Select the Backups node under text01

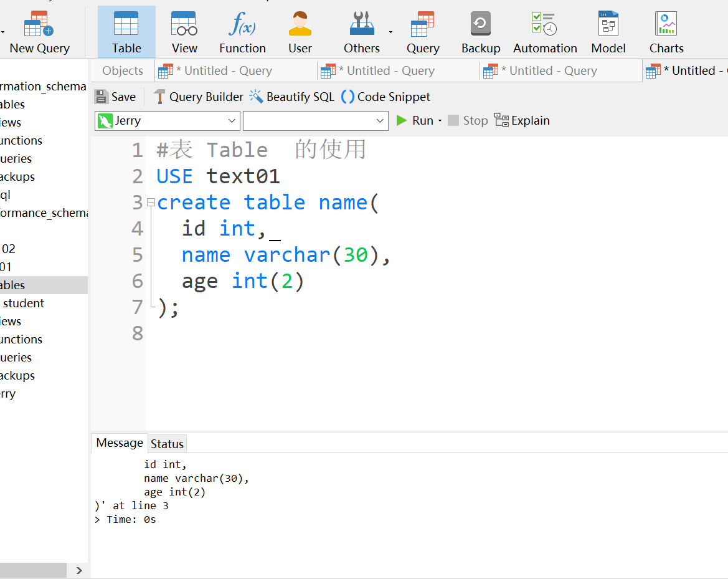(x=17, y=375)
